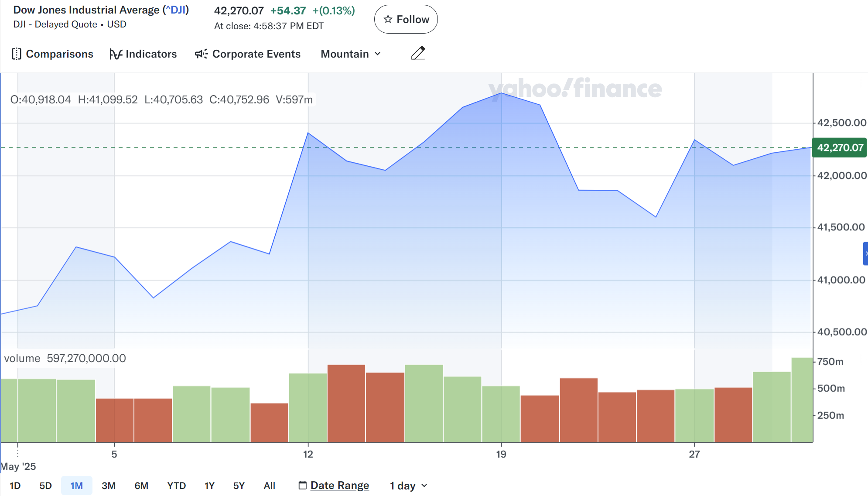Click the green 42,270.07 price label

click(839, 147)
